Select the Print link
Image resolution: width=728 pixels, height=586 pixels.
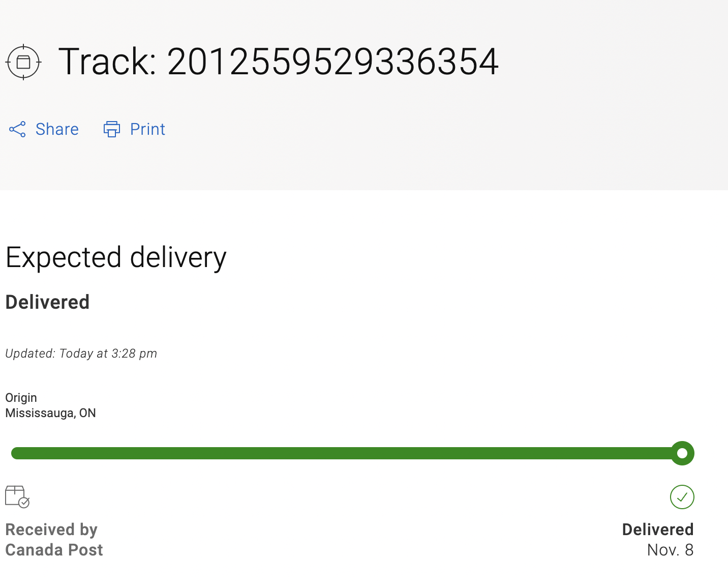(147, 129)
